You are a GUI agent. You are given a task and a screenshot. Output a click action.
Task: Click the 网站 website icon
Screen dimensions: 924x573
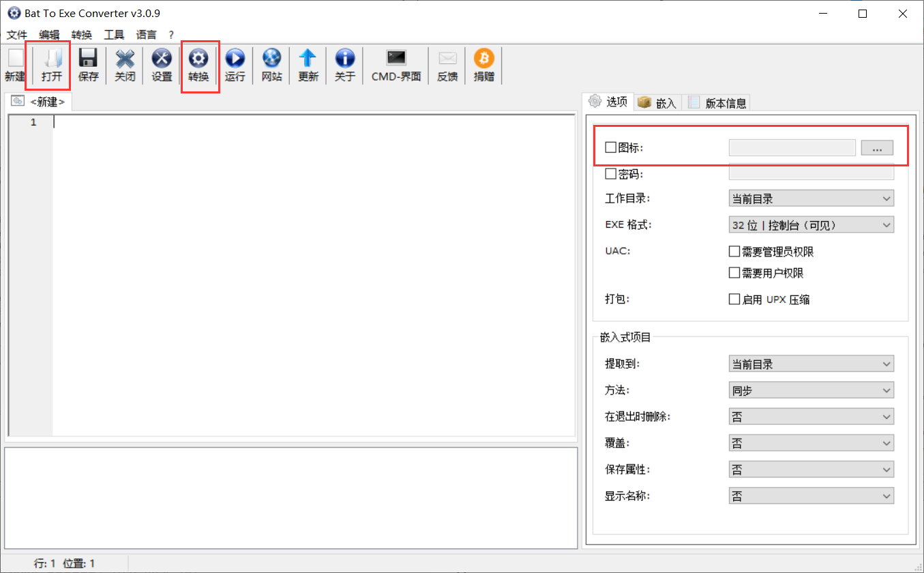tap(271, 65)
